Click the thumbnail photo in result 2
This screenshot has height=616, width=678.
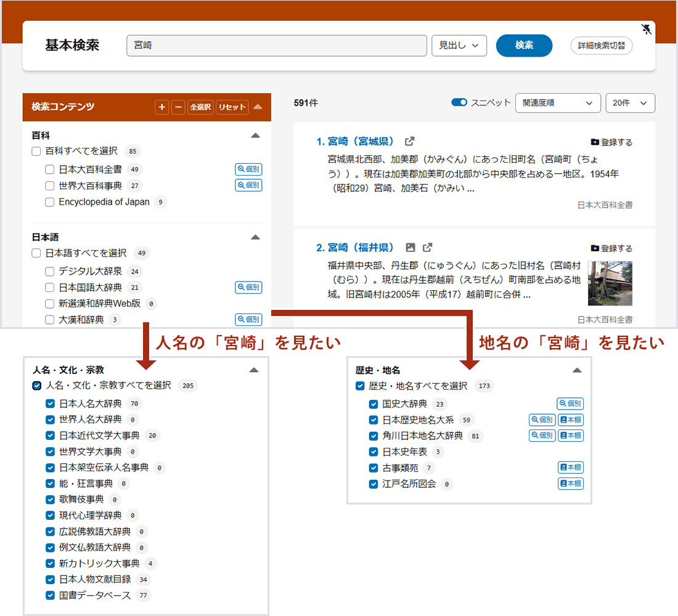coord(610,283)
